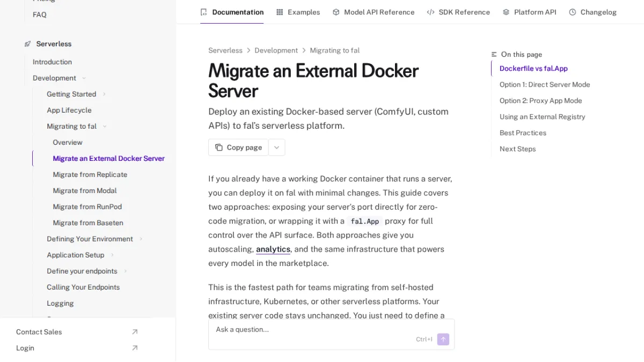
Task: Open the SDK Reference tab
Action: (x=458, y=12)
